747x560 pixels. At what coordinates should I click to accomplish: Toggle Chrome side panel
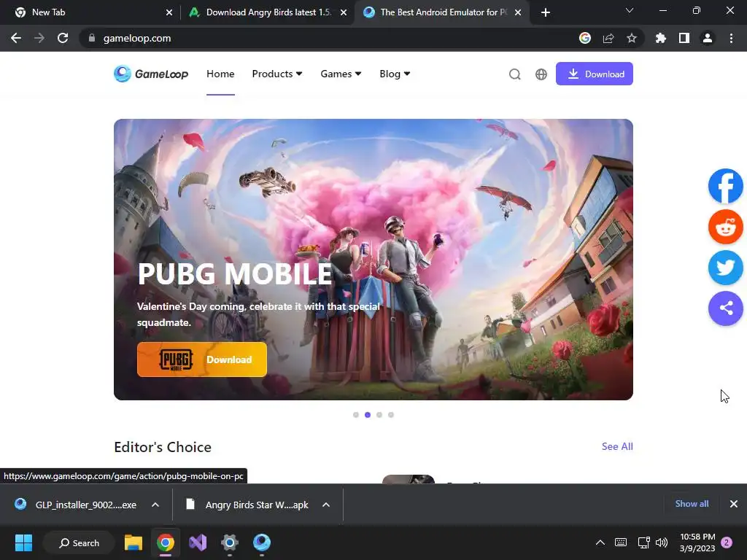click(x=684, y=38)
